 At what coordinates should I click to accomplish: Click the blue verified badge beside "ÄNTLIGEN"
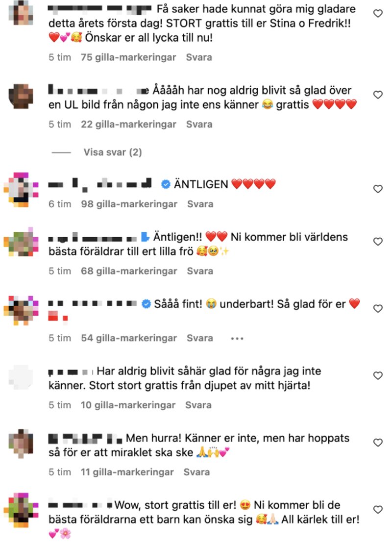click(x=166, y=184)
